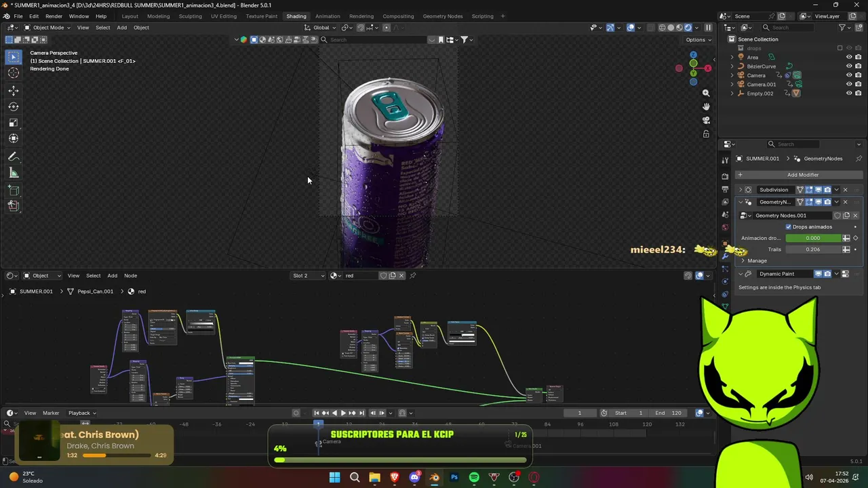Click the viewport zoom magnifier gizmo
This screenshot has height=488, width=868.
[706, 93]
